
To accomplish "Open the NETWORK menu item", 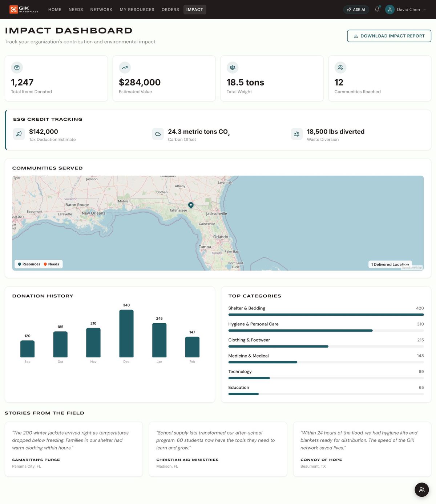I will 101,9.
